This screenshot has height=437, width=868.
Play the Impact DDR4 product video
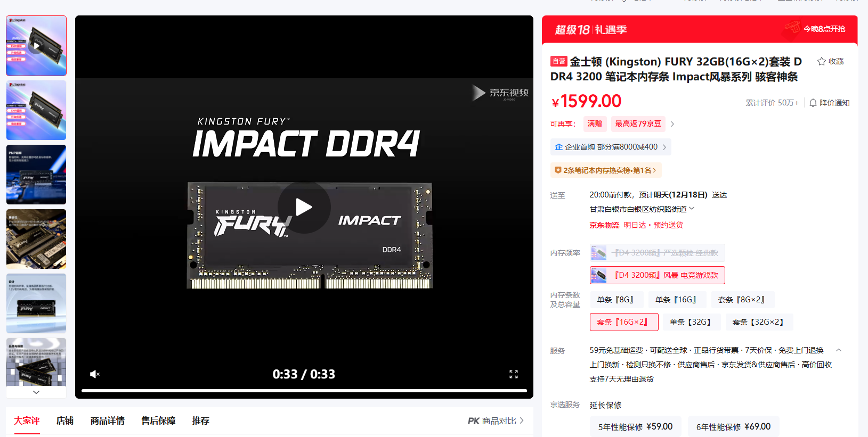point(304,207)
